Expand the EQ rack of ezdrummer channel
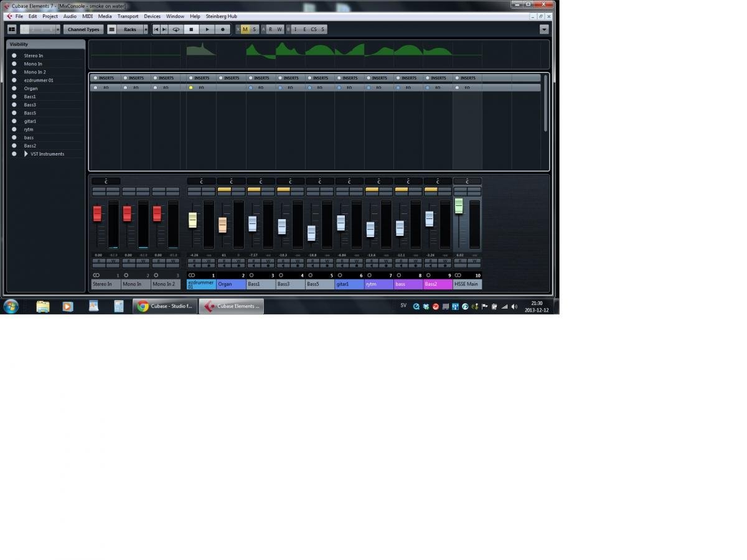The image size is (747, 560). coord(201,88)
